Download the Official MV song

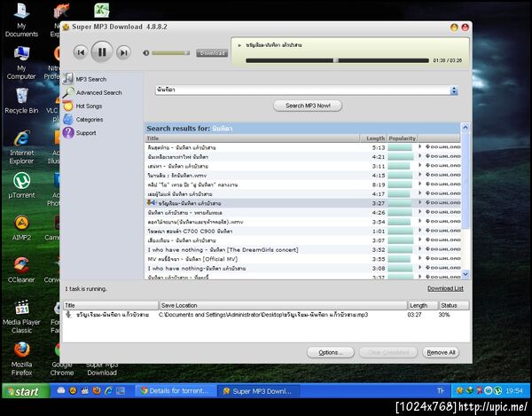[x=443, y=258]
